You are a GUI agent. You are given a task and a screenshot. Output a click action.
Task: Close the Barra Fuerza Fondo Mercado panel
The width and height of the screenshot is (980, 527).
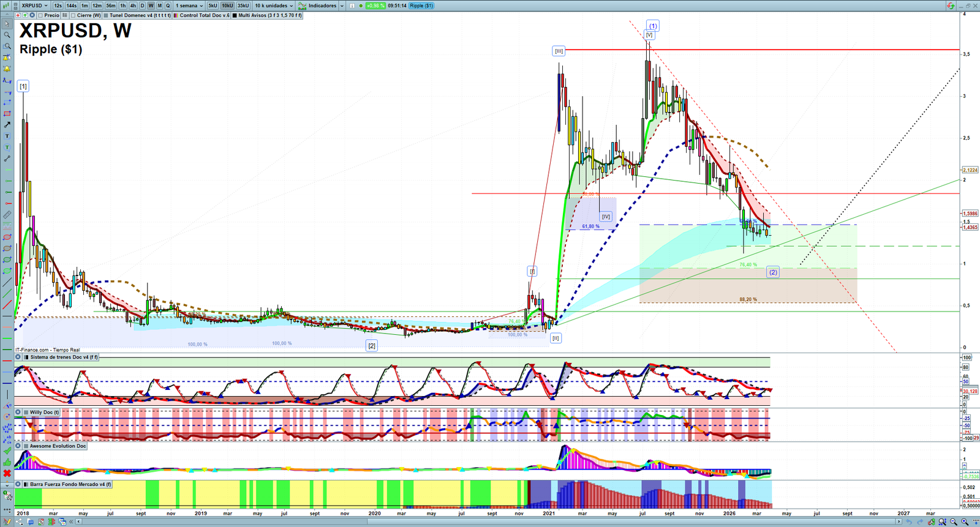[18, 484]
